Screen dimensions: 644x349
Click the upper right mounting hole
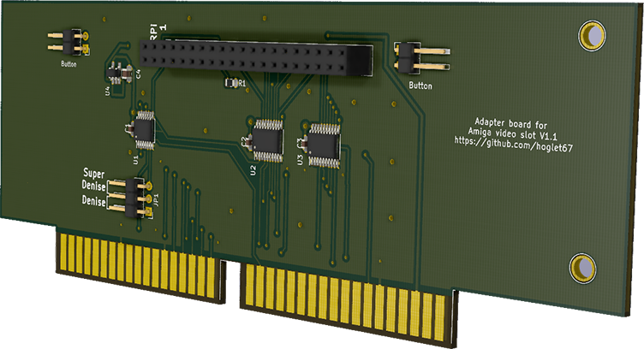[x=592, y=36]
